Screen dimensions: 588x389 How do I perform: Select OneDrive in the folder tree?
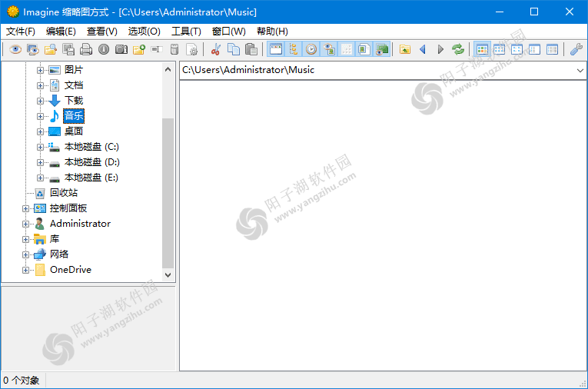coord(70,270)
